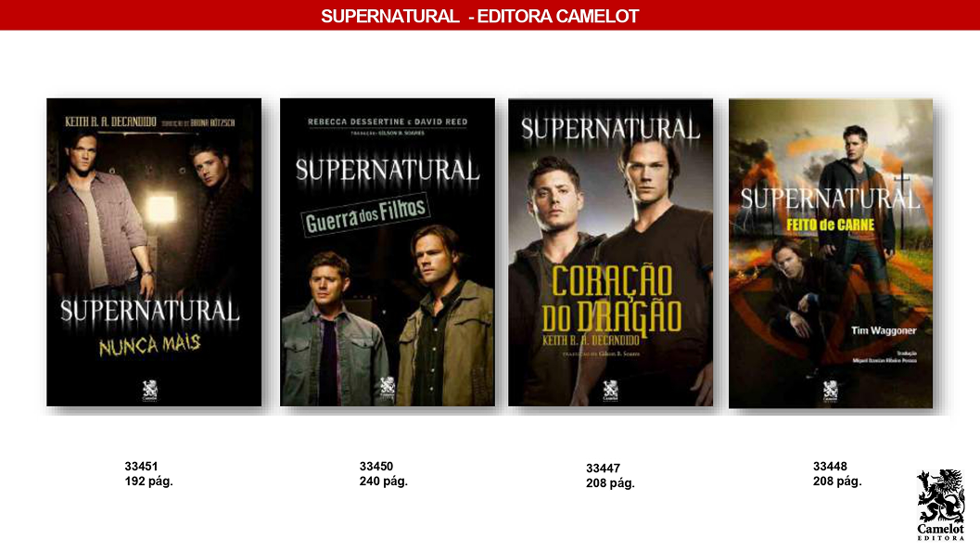Select product code 33450
980x552 pixels.
click(x=376, y=467)
